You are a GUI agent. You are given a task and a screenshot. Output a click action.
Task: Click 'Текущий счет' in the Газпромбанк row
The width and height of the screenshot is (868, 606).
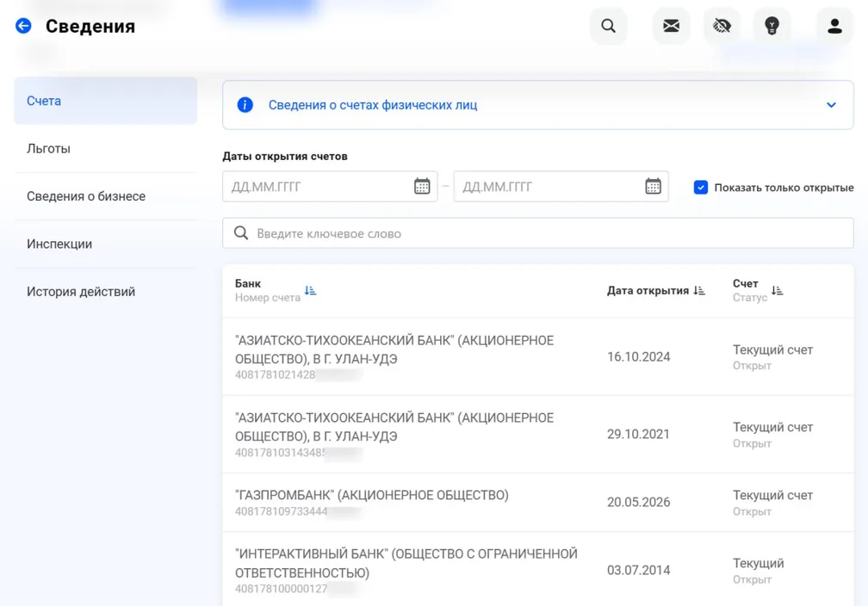772,495
